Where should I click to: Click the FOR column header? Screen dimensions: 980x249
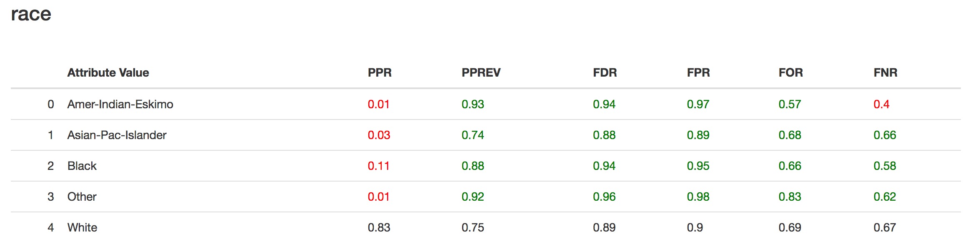[790, 72]
